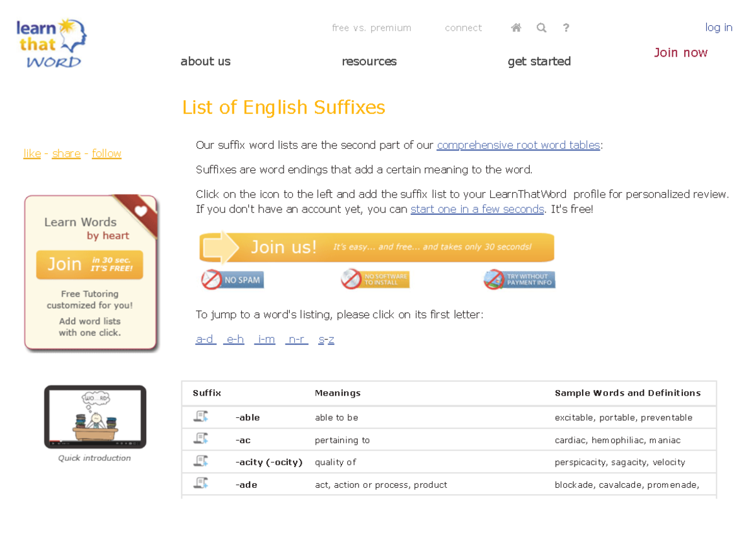
Task: Open comprehensive root word tables link
Action: click(518, 145)
